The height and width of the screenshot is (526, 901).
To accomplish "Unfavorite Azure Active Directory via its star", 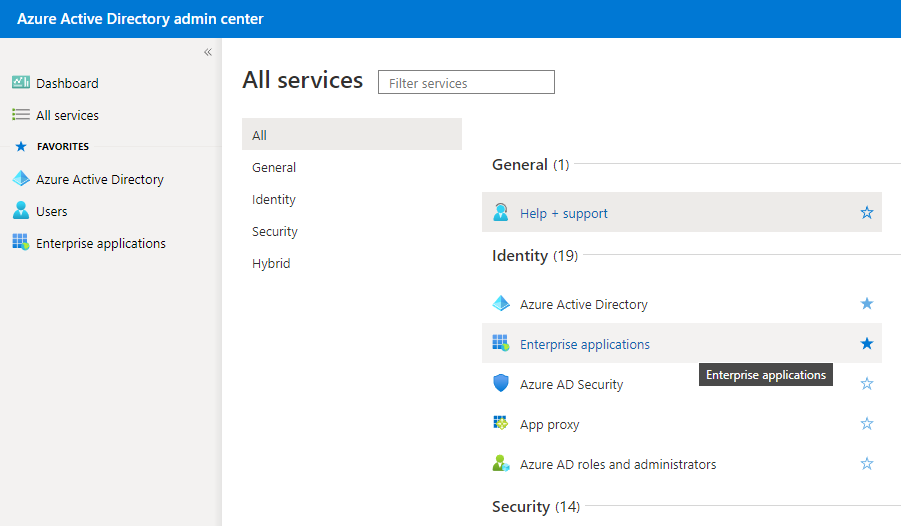I will click(x=867, y=303).
